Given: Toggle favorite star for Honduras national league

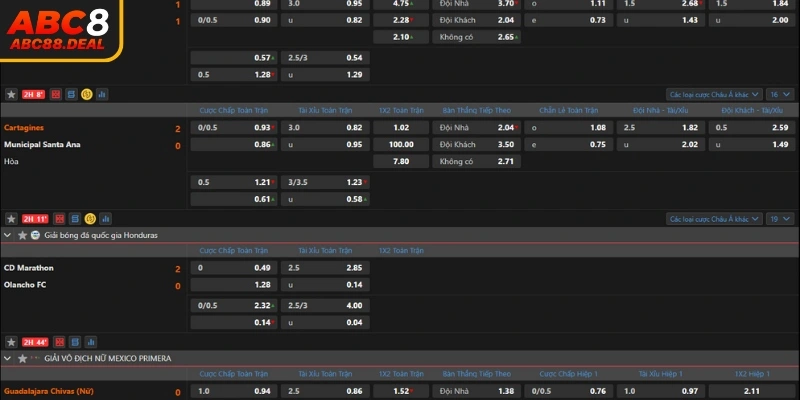Looking at the screenshot, I should point(21,234).
